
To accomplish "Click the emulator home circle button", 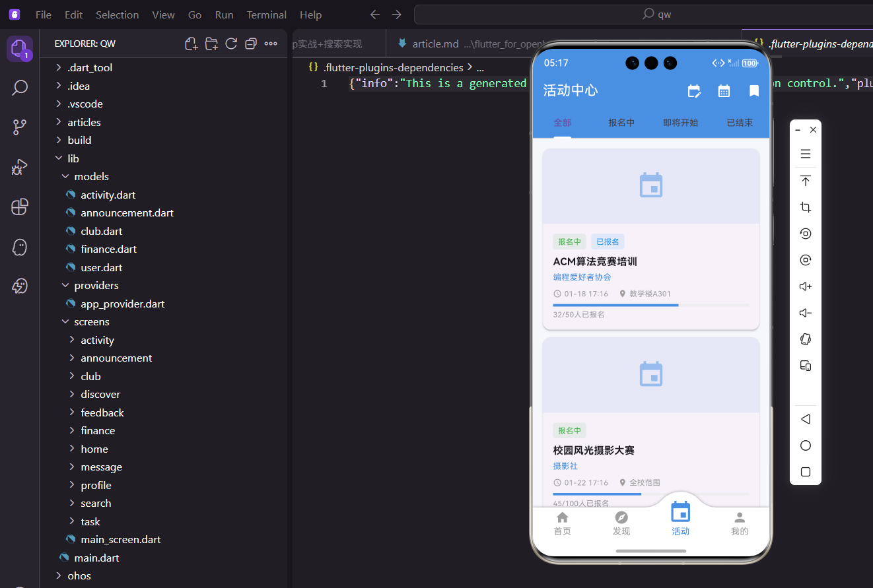I will click(x=806, y=445).
